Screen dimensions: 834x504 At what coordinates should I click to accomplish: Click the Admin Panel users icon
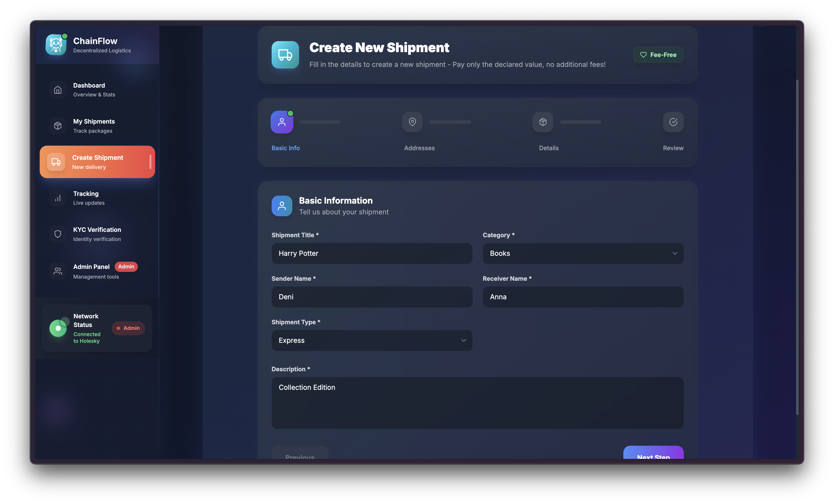click(x=58, y=271)
